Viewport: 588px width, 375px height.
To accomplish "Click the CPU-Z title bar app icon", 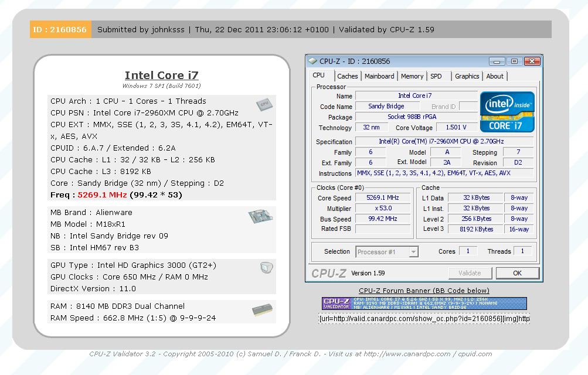I will [x=312, y=61].
